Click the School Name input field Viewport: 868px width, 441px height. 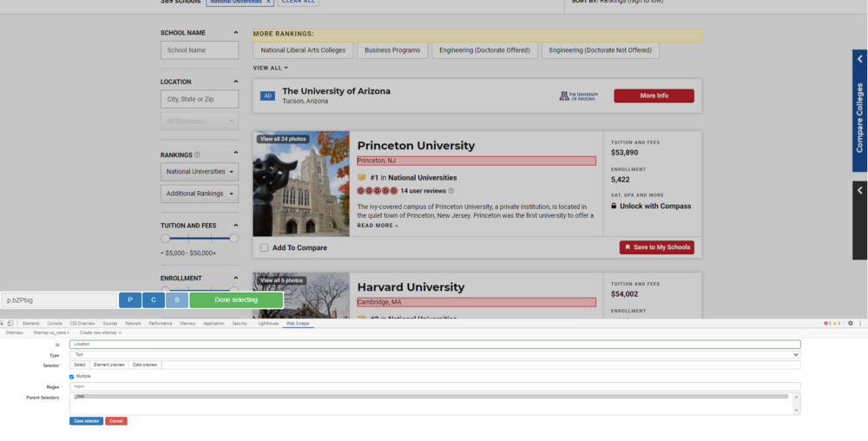click(200, 49)
